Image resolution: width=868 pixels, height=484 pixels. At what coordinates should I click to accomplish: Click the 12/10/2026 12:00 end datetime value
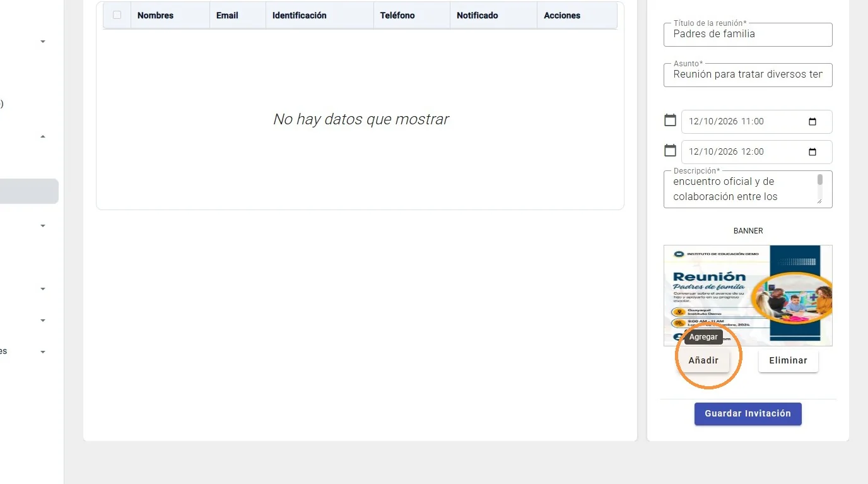[726, 152]
